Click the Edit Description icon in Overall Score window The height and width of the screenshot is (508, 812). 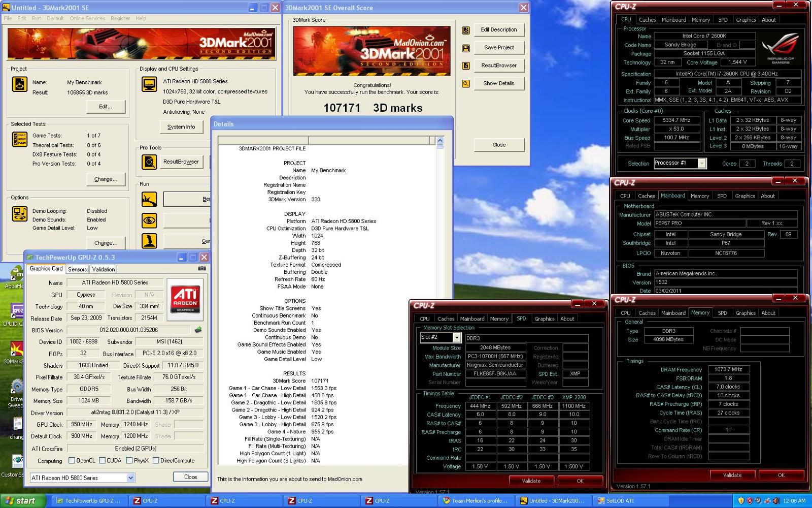(x=466, y=30)
